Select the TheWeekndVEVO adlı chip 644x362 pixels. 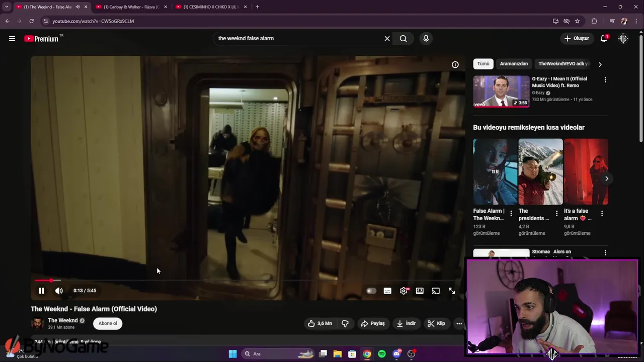(x=563, y=64)
